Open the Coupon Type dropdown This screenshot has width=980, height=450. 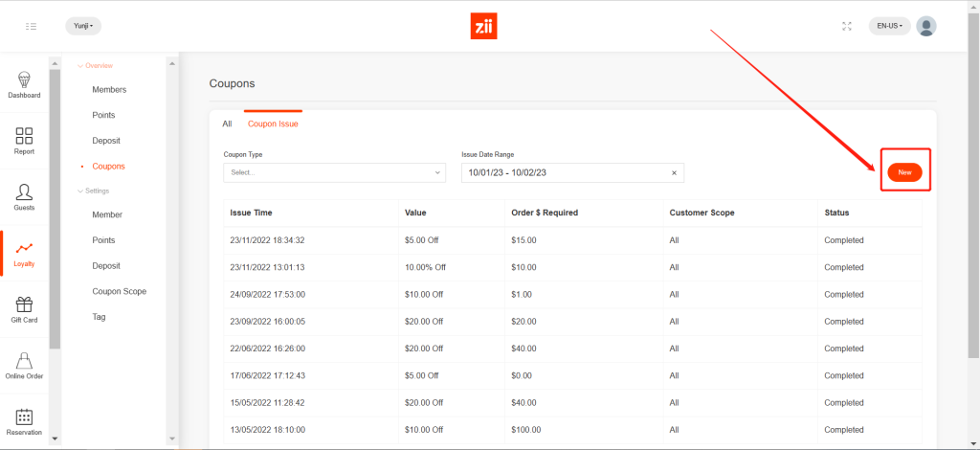[x=334, y=172]
